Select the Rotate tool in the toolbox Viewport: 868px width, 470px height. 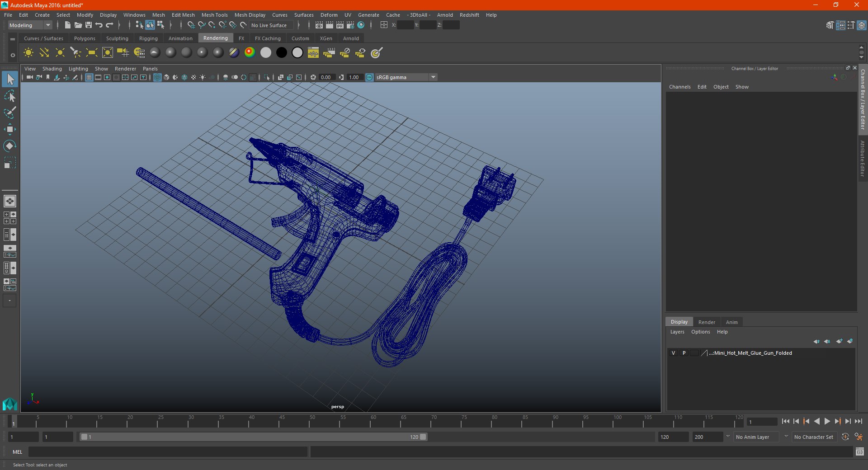[9, 146]
